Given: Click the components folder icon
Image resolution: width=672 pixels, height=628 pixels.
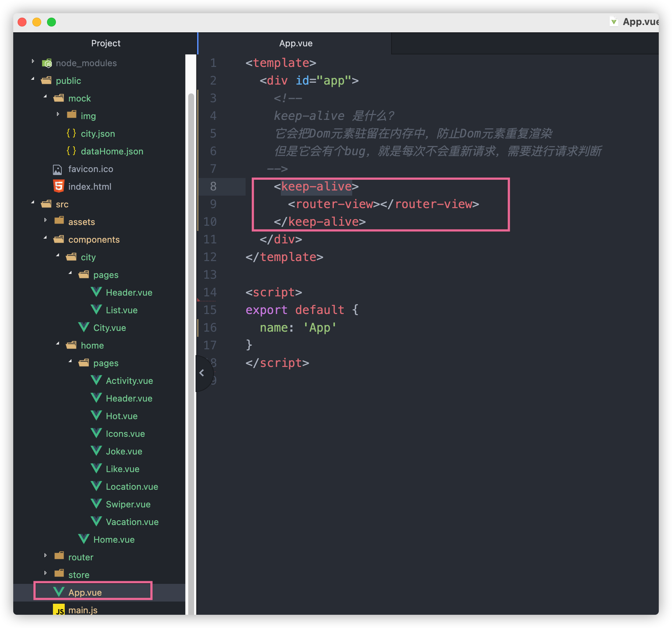Looking at the screenshot, I should 59,239.
